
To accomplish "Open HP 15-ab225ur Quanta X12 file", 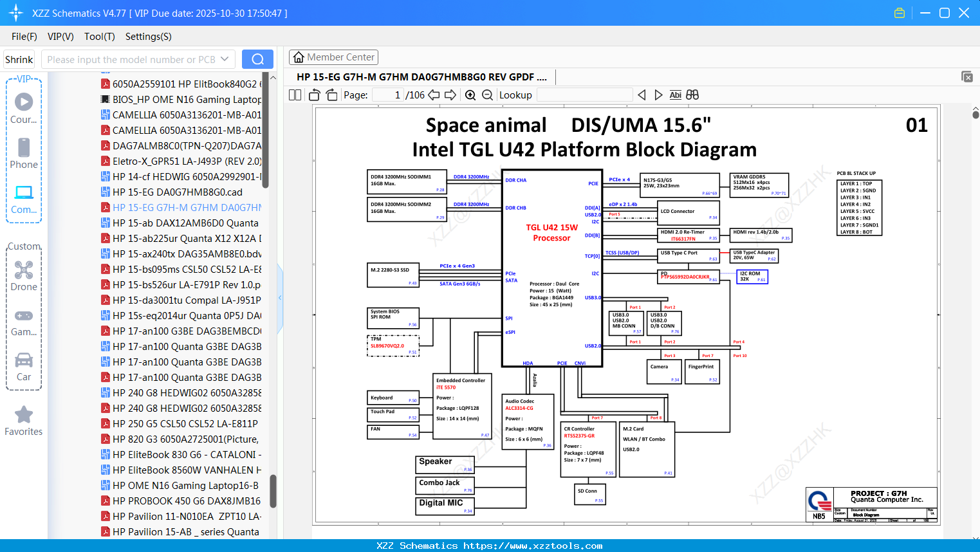I will [181, 238].
